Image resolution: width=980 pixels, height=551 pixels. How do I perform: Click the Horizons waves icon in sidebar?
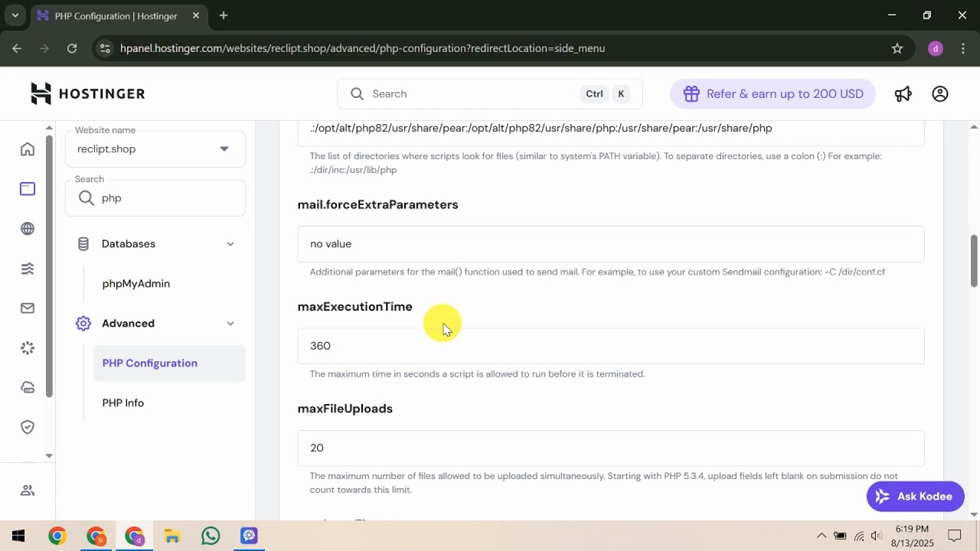28,269
